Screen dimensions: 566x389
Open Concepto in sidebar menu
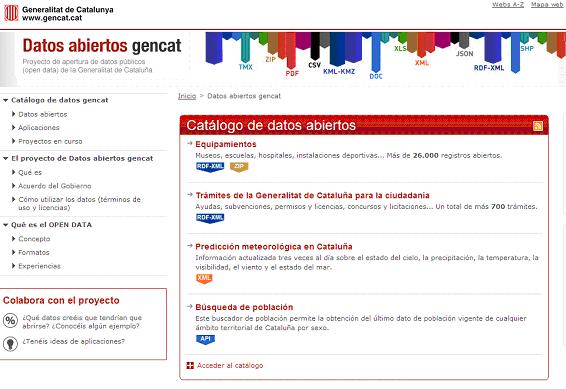[34, 239]
